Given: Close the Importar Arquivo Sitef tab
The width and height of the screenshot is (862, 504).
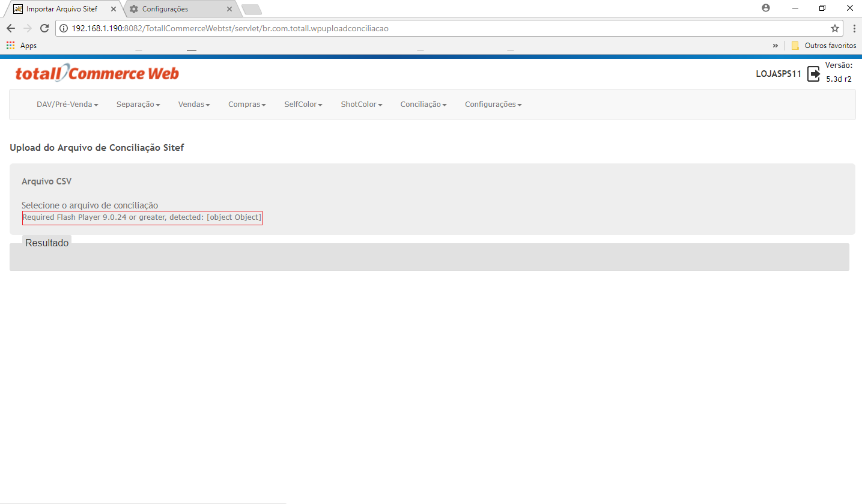Looking at the screenshot, I should 114,9.
